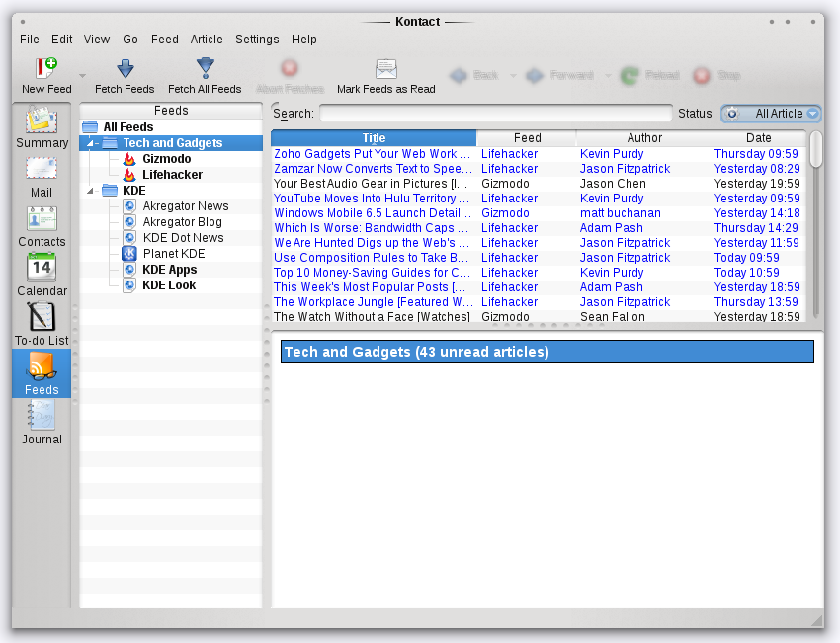840x643 pixels.
Task: Open the Zoho Gadgets article
Action: pos(372,154)
